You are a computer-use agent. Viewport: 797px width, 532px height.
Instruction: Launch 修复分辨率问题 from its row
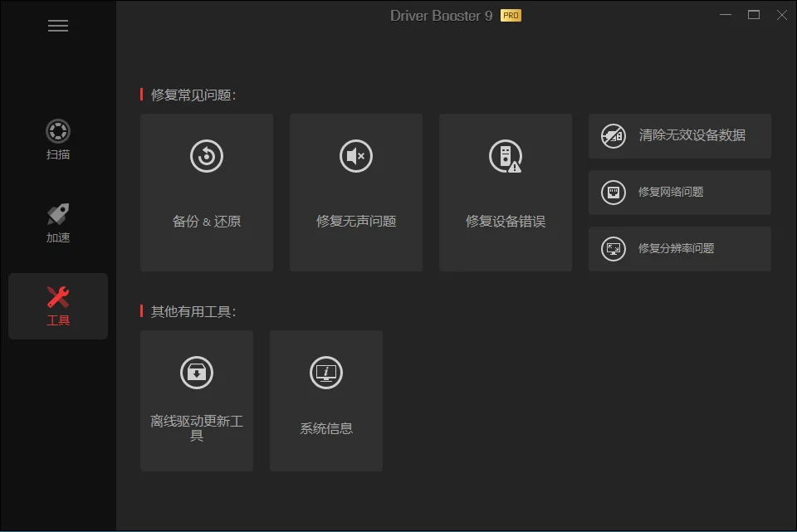679,248
